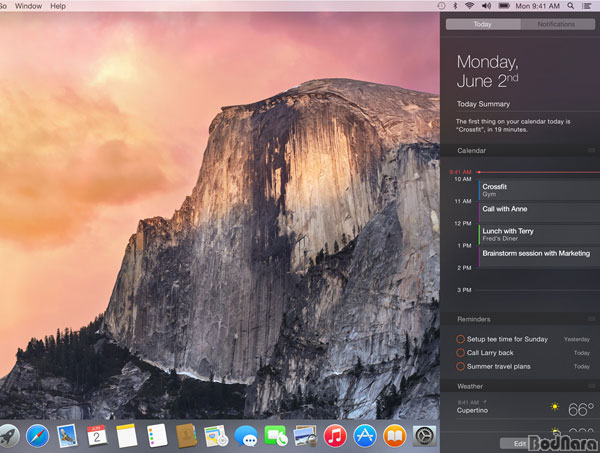Image resolution: width=600 pixels, height=453 pixels.
Task: Complete 'Setup tee time for Sunday' reminder
Action: (460, 339)
